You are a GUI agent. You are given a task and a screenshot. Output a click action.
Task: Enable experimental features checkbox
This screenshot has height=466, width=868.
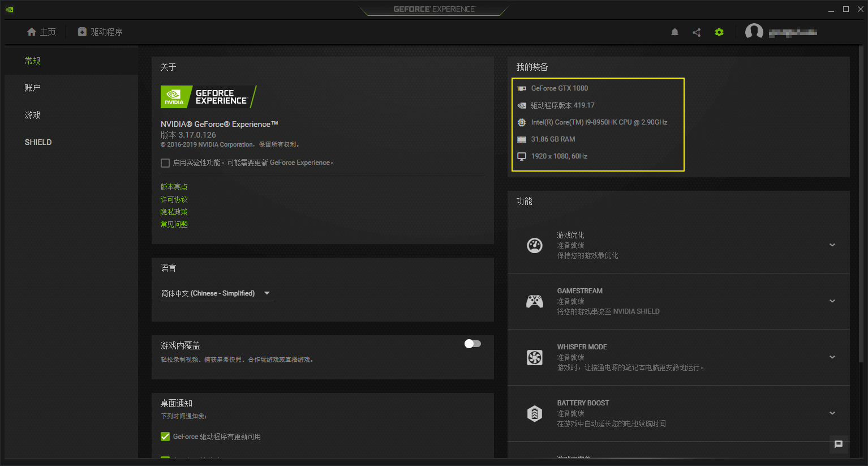point(165,163)
